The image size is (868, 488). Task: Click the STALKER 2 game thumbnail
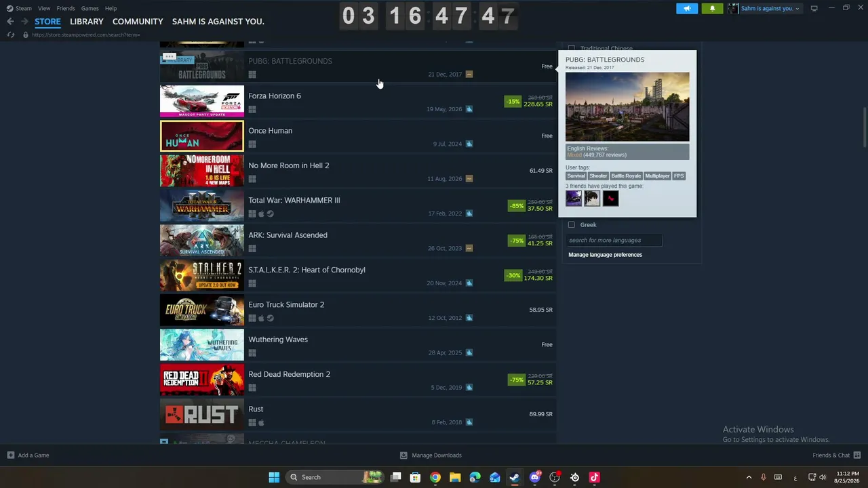(x=202, y=275)
